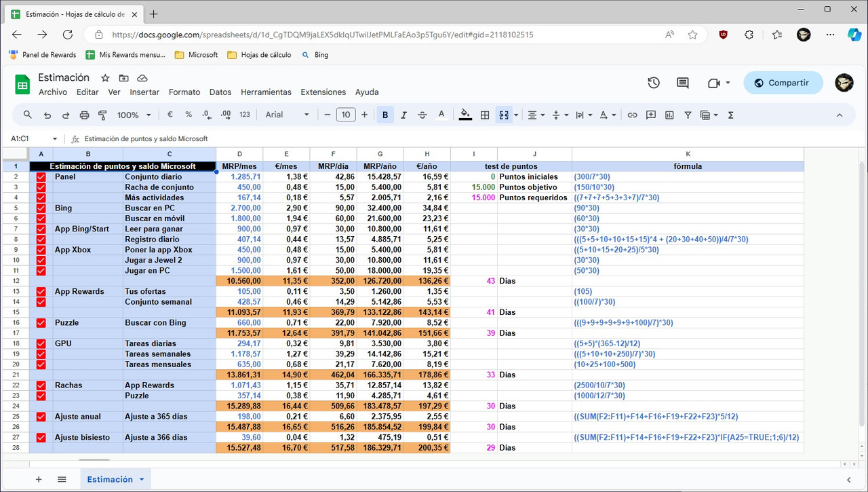This screenshot has height=492, width=868.
Task: Open the Datos menu
Action: coord(220,92)
